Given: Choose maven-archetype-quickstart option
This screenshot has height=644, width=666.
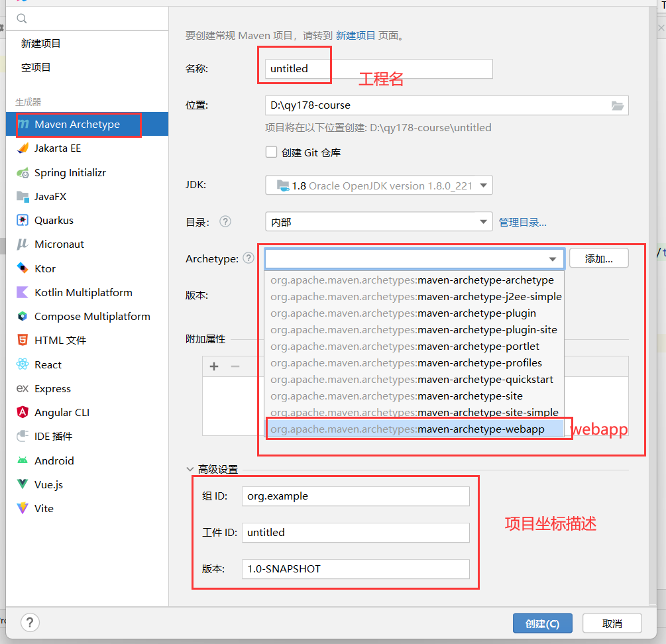Looking at the screenshot, I should tap(414, 380).
